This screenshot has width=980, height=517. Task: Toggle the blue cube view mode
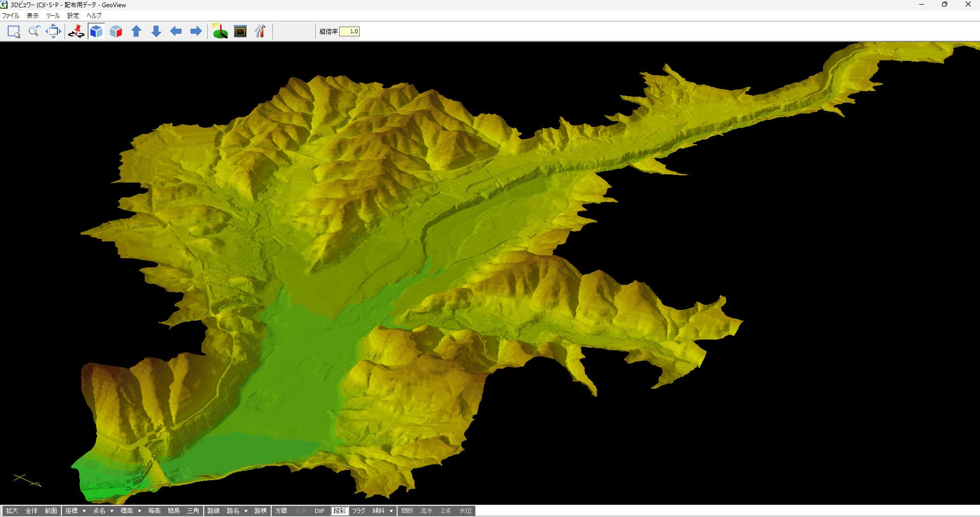(96, 32)
